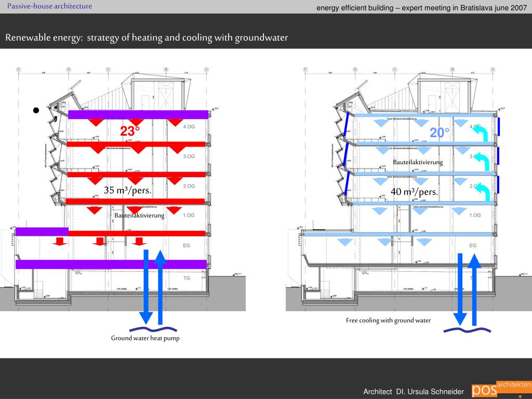This screenshot has height=399, width=532.
Task: Select the 'Architect DI. Ursula Schneider' credit
Action: (414, 392)
